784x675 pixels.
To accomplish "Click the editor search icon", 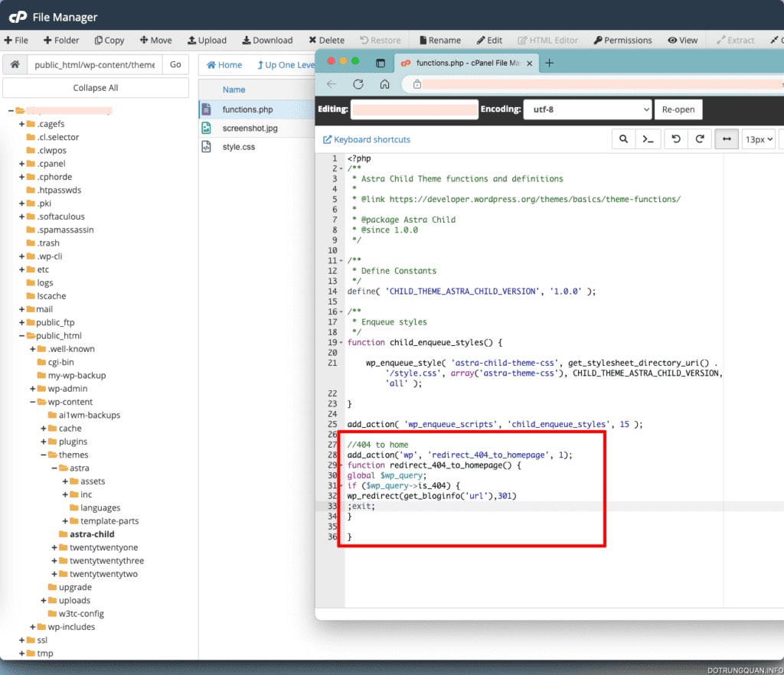I will tap(623, 139).
